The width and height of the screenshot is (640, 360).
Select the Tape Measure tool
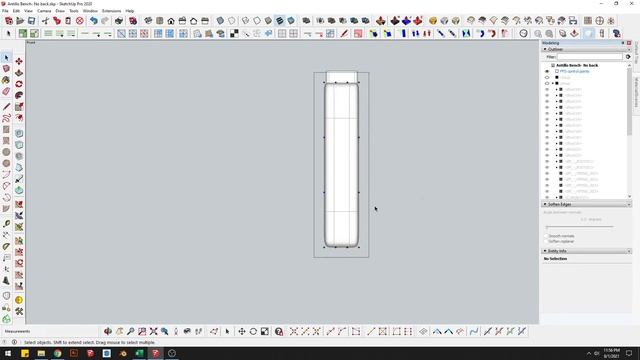[6, 224]
